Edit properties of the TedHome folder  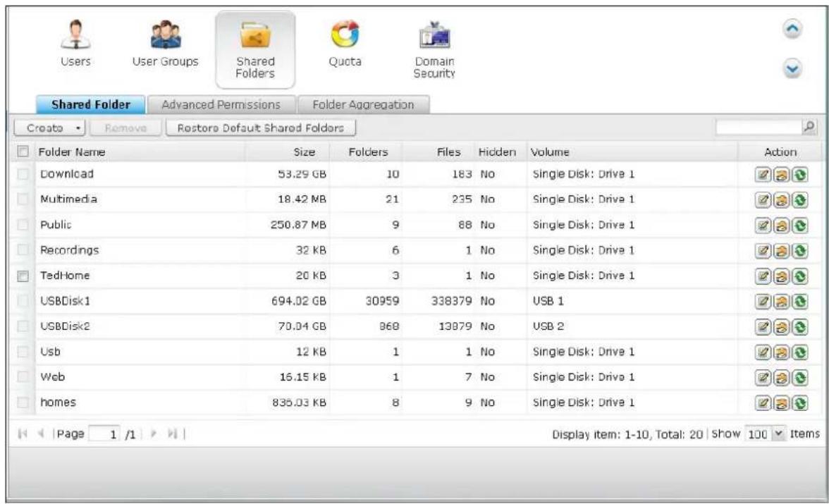[763, 276]
